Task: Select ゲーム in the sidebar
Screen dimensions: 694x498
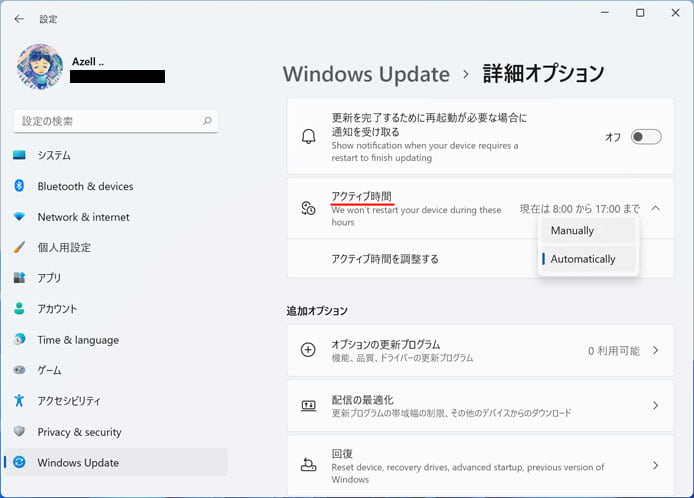Action: click(116, 370)
